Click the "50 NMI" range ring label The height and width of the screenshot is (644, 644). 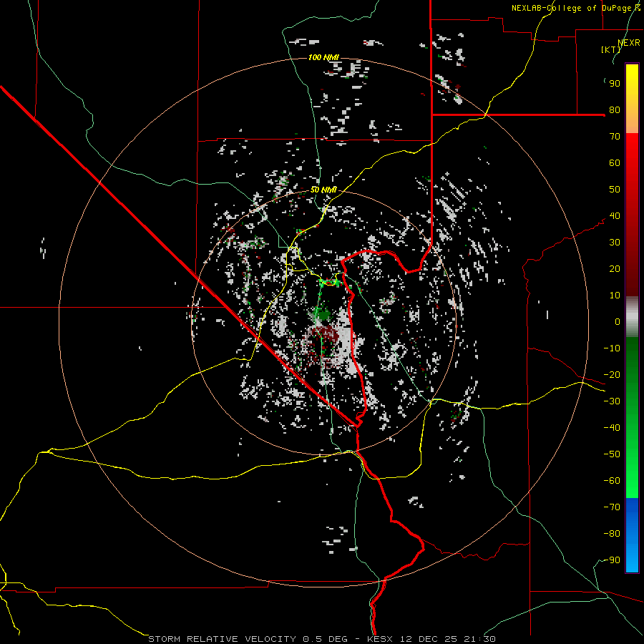coord(323,190)
